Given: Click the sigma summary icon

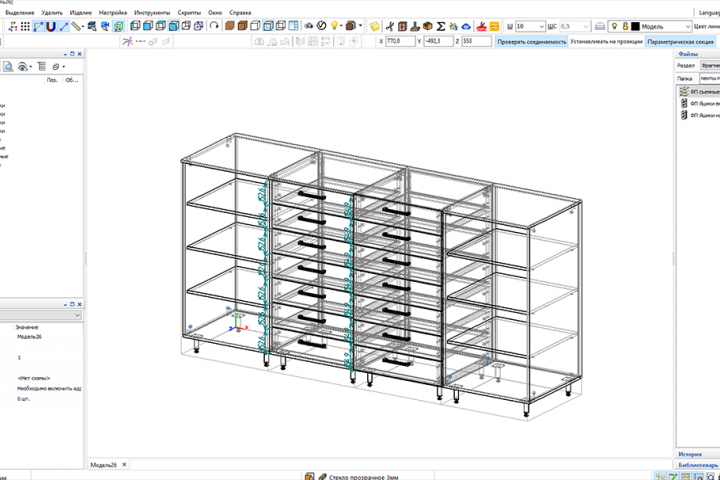Looking at the screenshot, I should [x=440, y=27].
